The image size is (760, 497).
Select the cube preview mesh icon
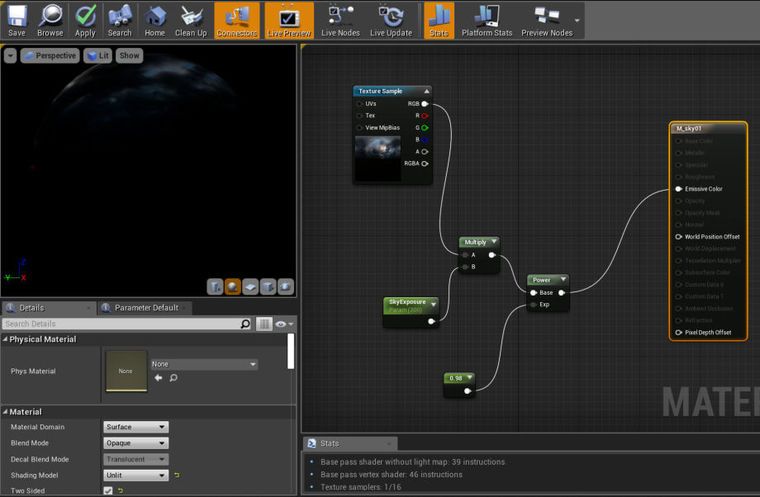(x=268, y=287)
